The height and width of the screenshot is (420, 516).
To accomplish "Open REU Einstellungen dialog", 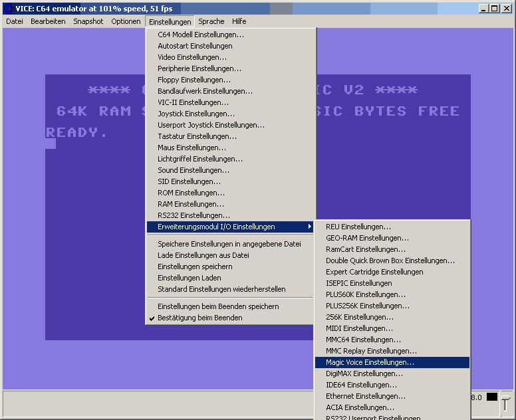I will (x=358, y=227).
